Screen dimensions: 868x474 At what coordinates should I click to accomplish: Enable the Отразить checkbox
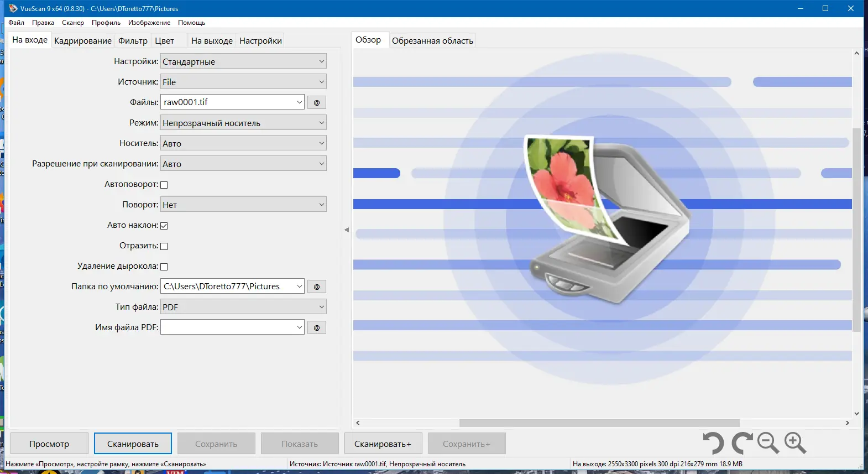[164, 246]
